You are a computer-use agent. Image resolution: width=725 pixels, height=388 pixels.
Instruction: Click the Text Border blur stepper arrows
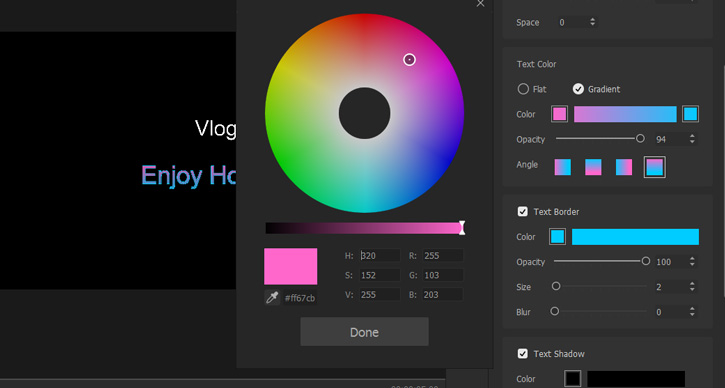pos(692,312)
